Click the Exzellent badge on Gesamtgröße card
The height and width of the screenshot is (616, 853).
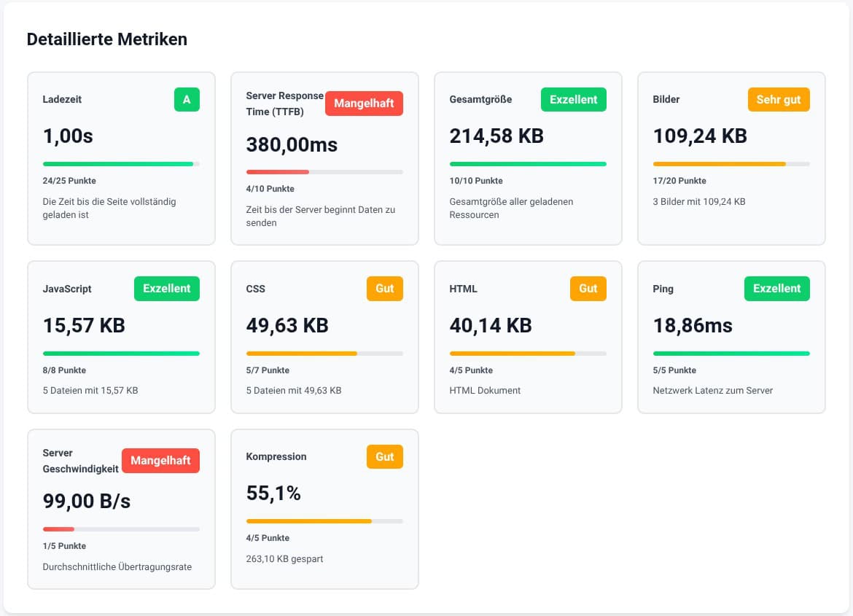(573, 100)
